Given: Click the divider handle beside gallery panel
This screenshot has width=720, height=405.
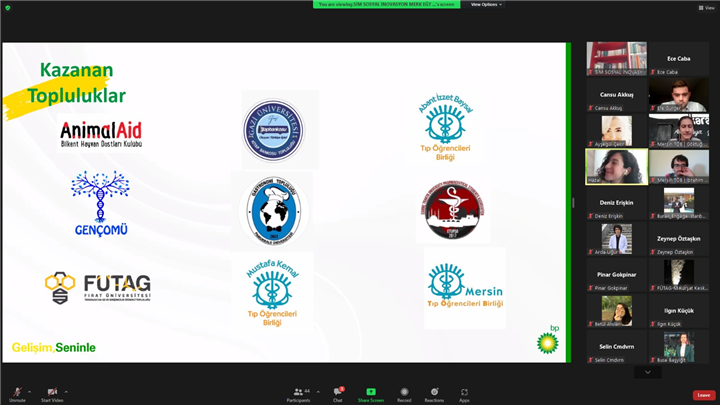Looking at the screenshot, I should [573, 202].
